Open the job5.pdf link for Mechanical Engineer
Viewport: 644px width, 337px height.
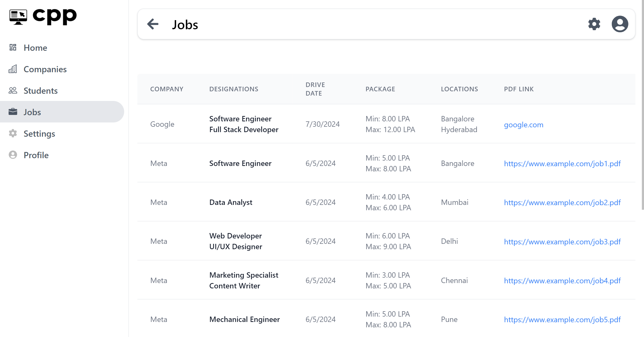point(562,320)
